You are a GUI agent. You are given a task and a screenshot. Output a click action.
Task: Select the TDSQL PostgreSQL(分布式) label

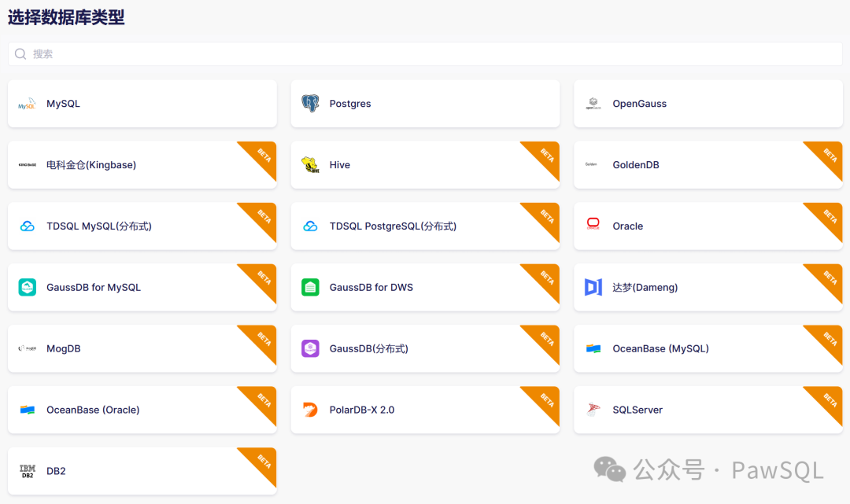(393, 226)
